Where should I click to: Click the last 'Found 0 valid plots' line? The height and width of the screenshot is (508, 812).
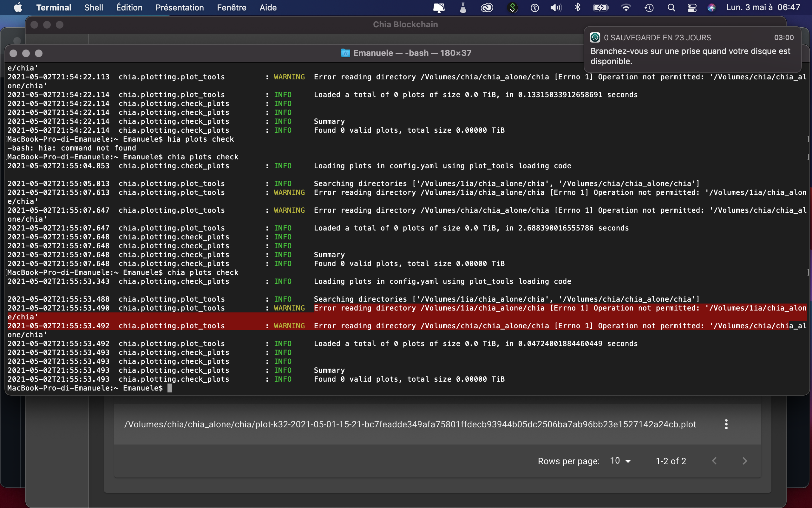tap(409, 379)
